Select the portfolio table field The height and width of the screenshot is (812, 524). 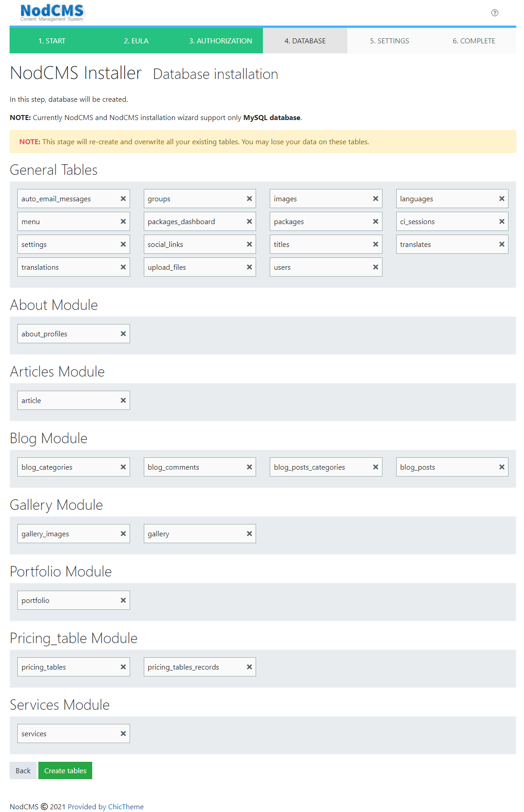(x=68, y=600)
